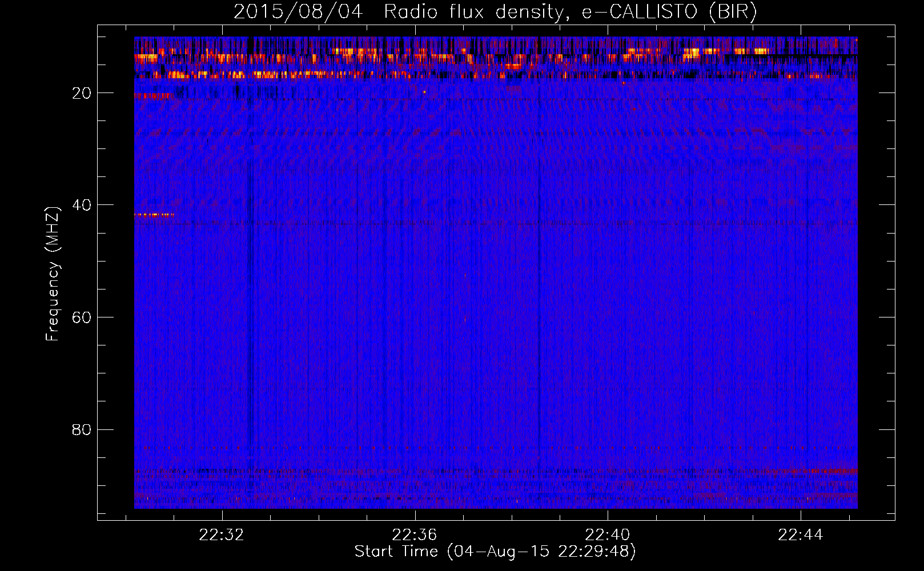Click the 40 MHz frequency tick label
Image resolution: width=924 pixels, height=571 pixels.
82,205
